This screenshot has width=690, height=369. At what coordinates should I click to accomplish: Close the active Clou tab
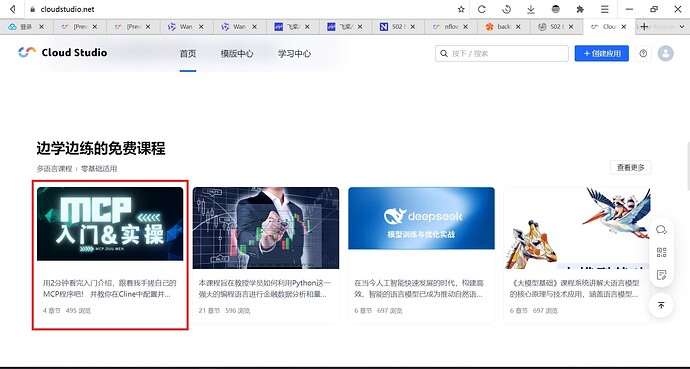point(623,27)
